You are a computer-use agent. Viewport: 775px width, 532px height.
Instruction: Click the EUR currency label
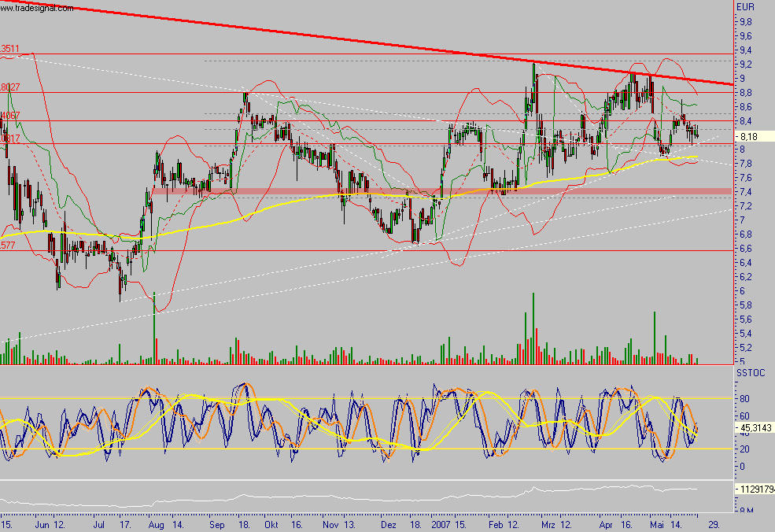point(744,7)
